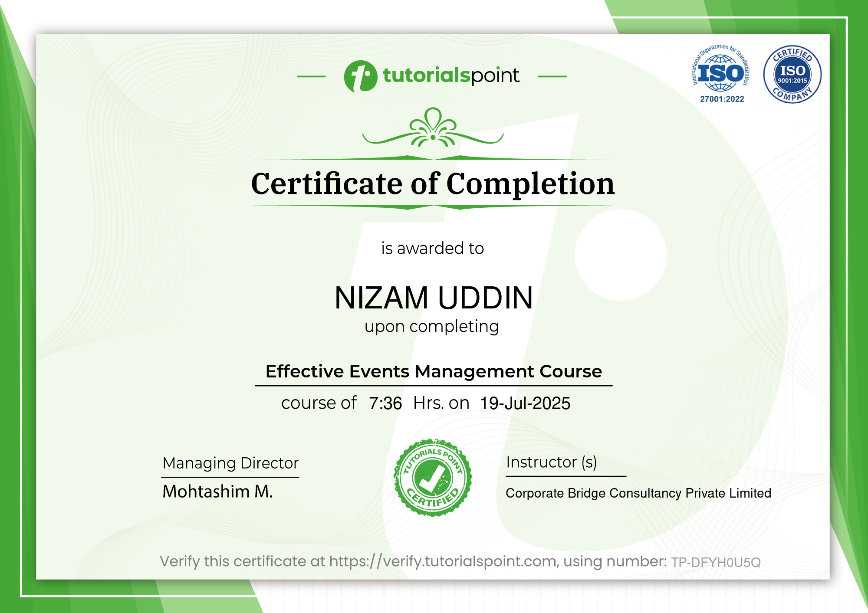Click the 'upon completing' text
The image size is (868, 613).
tap(431, 327)
